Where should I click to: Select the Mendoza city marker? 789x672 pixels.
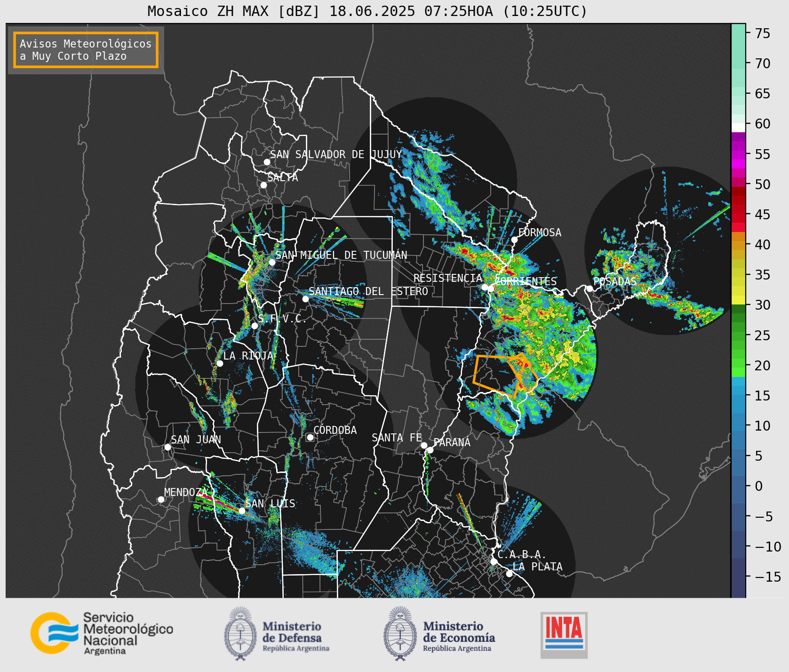pyautogui.click(x=161, y=499)
